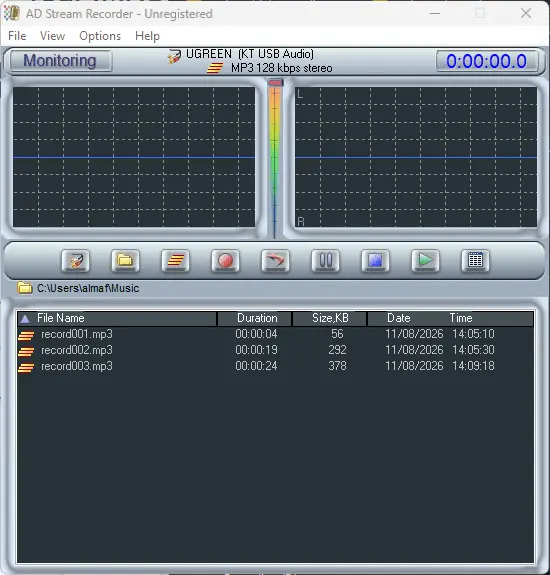
Task: Sort by the Size,KB column header
Action: pos(330,318)
